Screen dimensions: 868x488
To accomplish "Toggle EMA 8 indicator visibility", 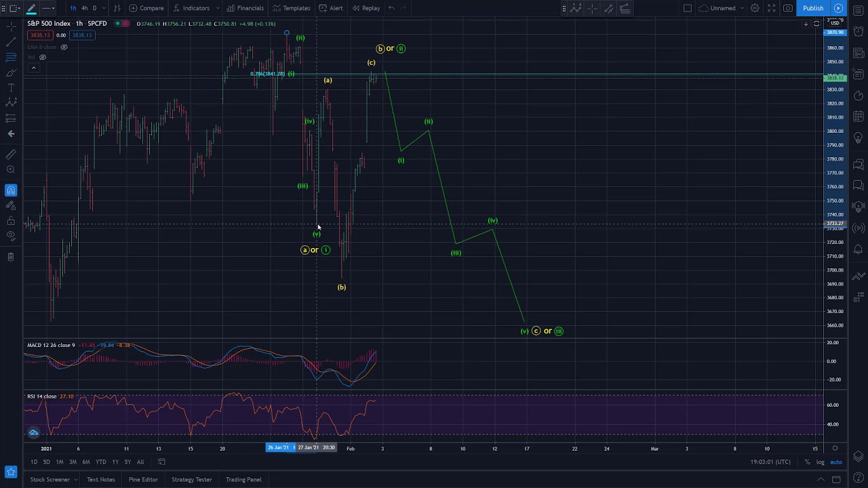I will (x=64, y=47).
